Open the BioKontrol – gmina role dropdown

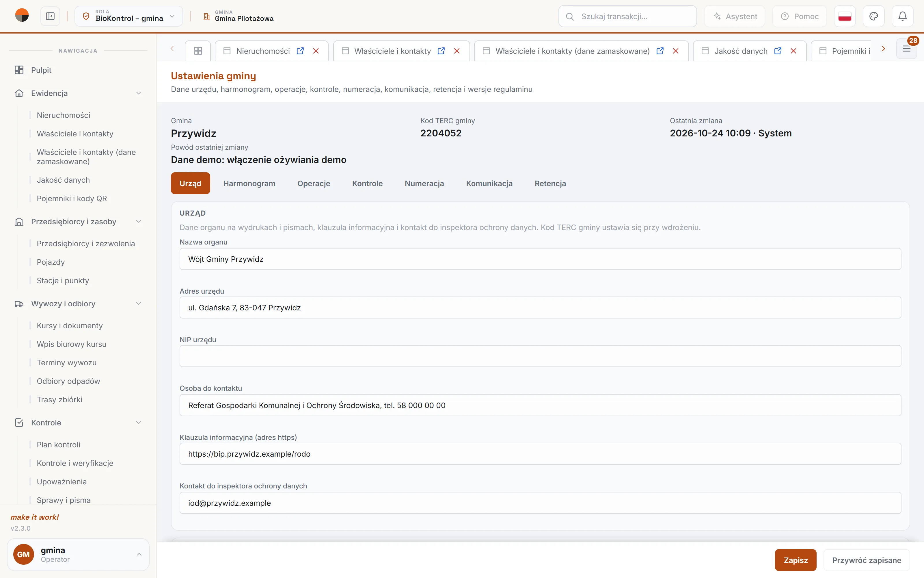click(129, 16)
